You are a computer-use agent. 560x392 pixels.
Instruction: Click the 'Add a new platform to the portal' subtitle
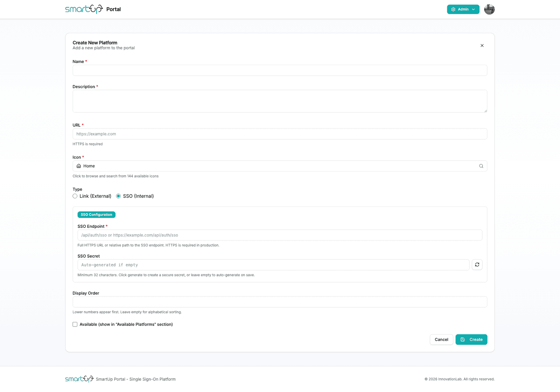tap(104, 48)
